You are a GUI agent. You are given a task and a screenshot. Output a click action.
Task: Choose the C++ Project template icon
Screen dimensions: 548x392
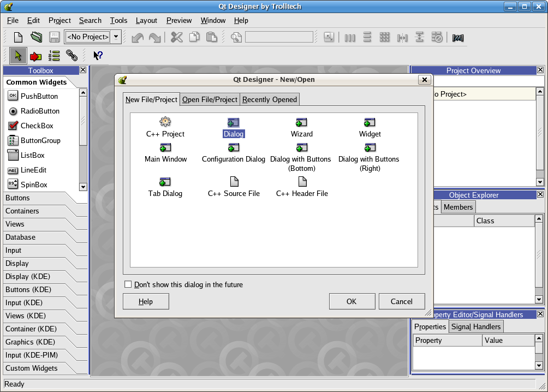(165, 122)
